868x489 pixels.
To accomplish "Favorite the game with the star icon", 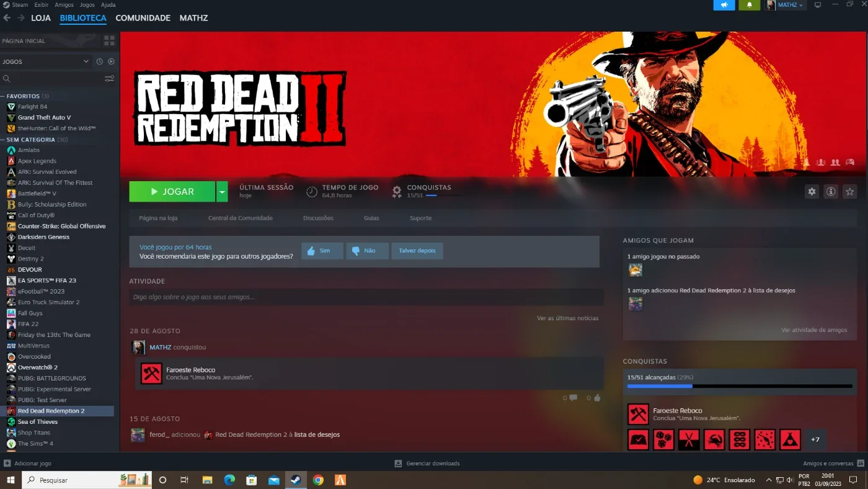I will tap(850, 192).
